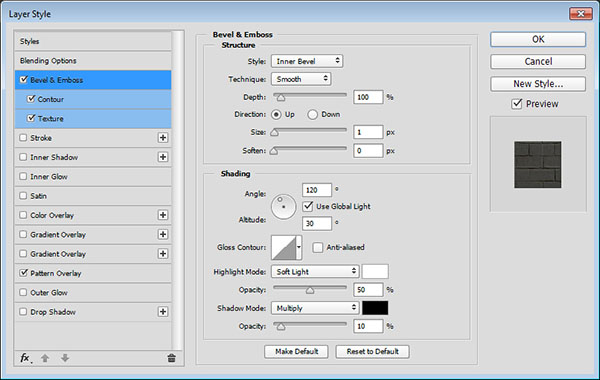Image resolution: width=600 pixels, height=380 pixels.
Task: Click the Make Default button
Action: tap(296, 351)
